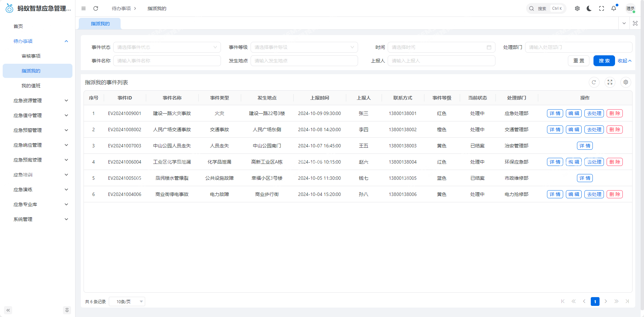Expand the table to fullscreen

[x=610, y=82]
